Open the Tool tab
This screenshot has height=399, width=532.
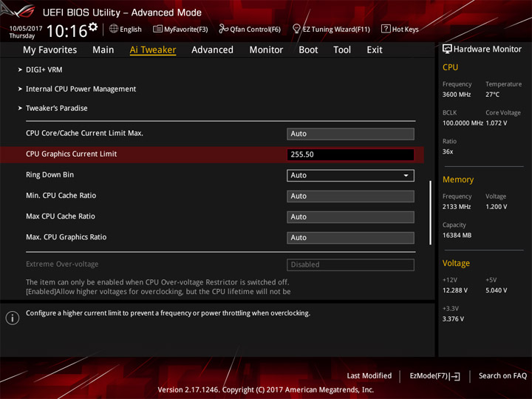[342, 50]
